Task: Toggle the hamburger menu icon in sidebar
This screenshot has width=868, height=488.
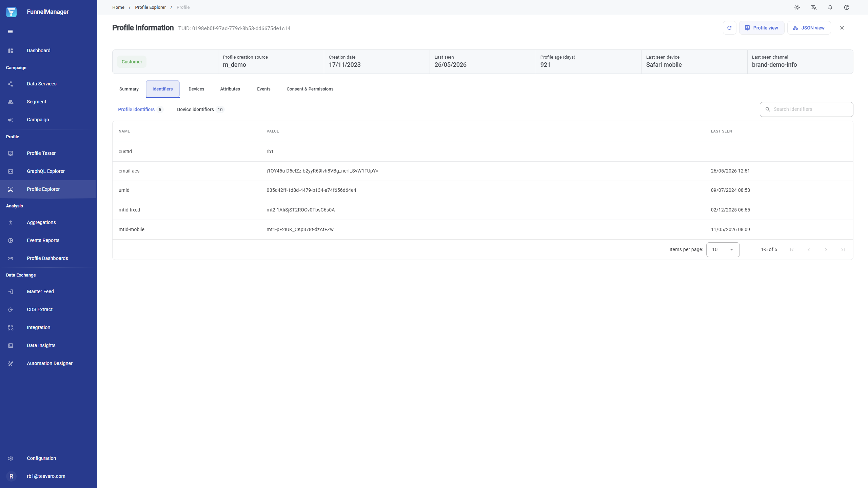Action: [11, 32]
